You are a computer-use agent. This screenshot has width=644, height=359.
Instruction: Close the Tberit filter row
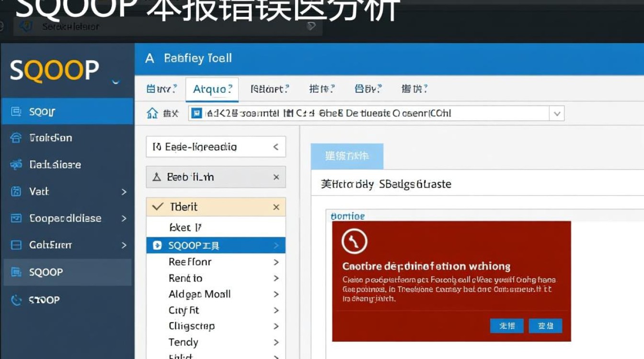point(276,207)
